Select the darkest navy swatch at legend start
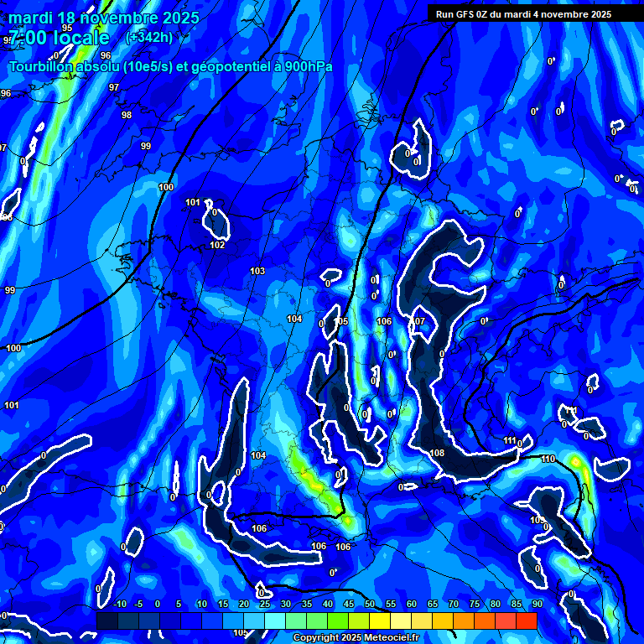The image size is (644, 644). point(106,621)
